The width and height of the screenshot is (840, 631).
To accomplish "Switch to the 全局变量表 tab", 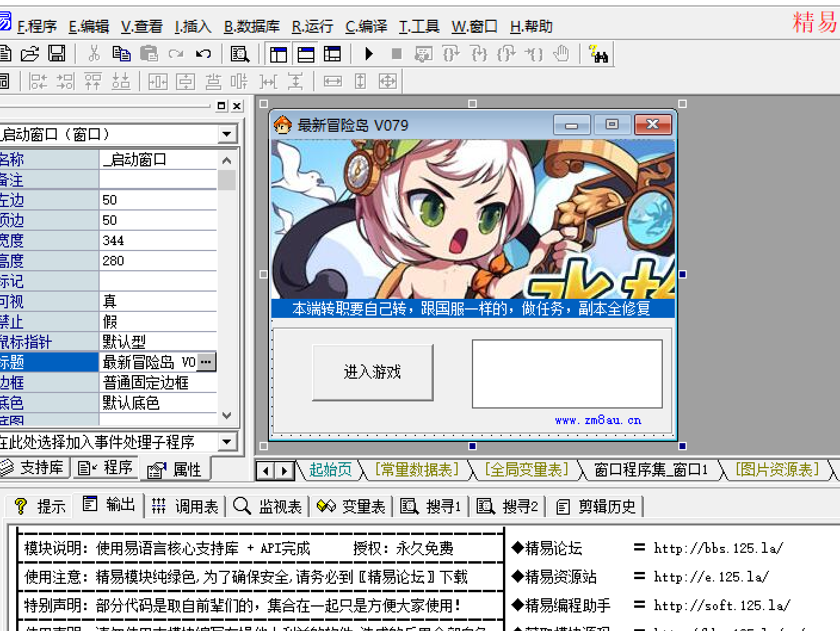I will (x=527, y=470).
